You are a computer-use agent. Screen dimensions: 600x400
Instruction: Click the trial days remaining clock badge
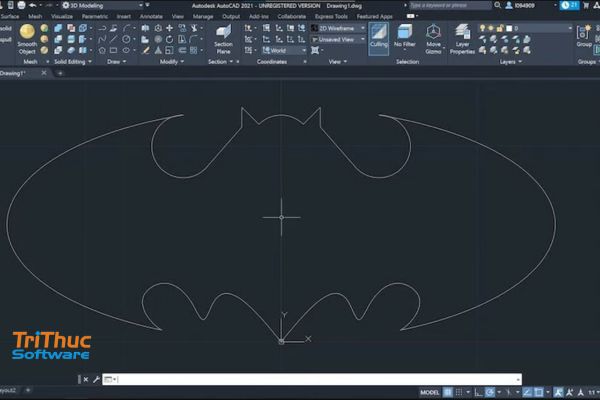pos(569,5)
